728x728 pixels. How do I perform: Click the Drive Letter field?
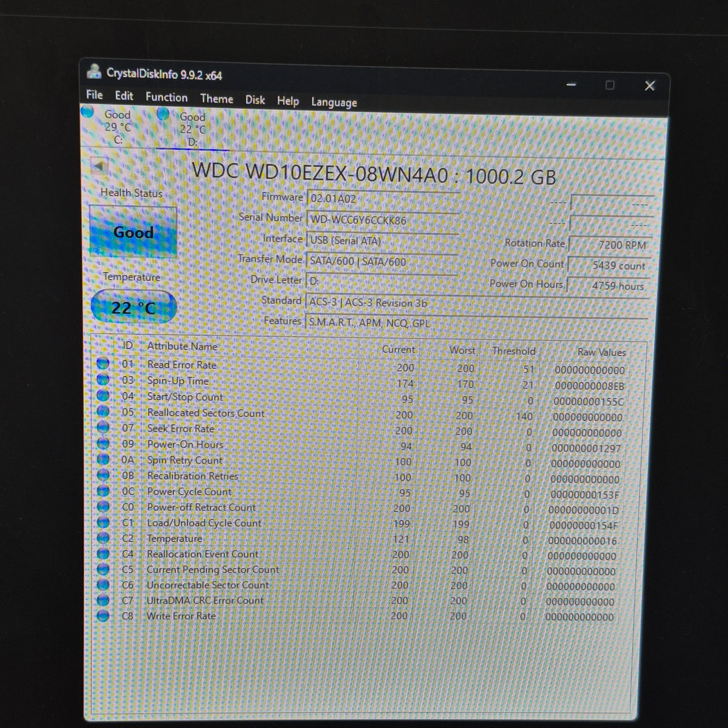(381, 281)
